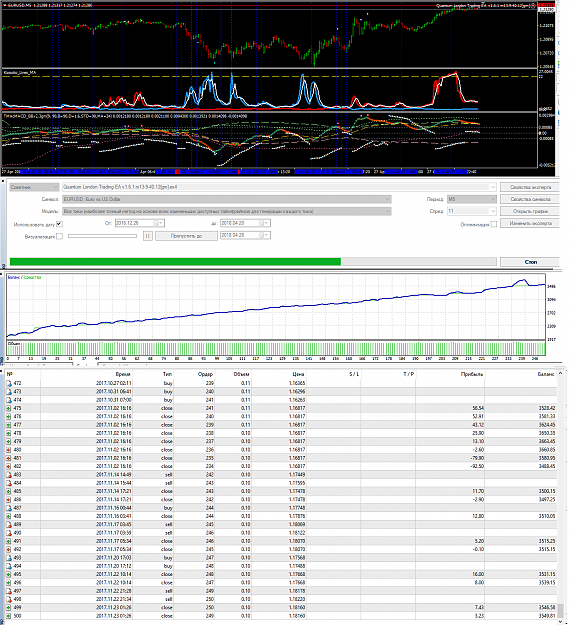
Task: Click the green close icon in row 495
Action: [9, 574]
